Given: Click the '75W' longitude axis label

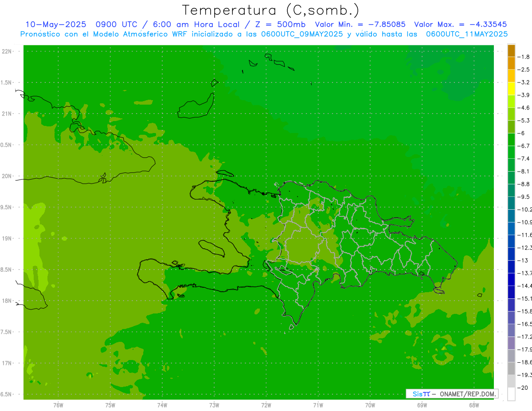Looking at the screenshot, I should [110, 405].
